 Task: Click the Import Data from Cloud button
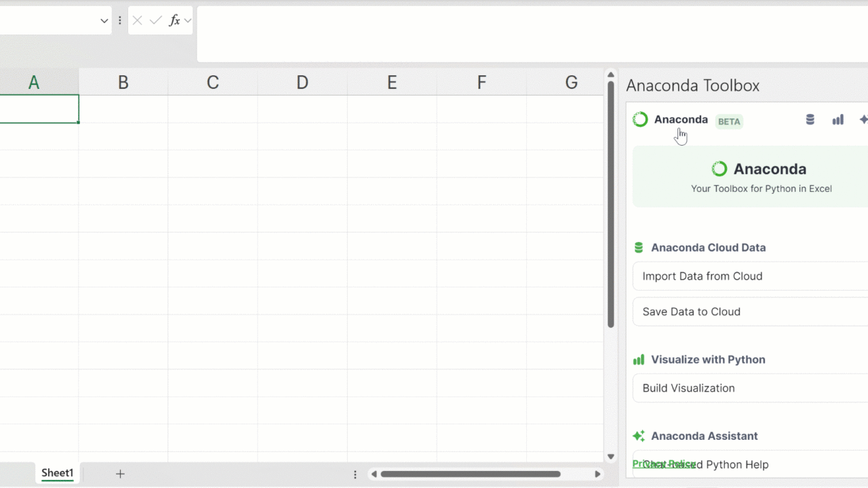[750, 276]
